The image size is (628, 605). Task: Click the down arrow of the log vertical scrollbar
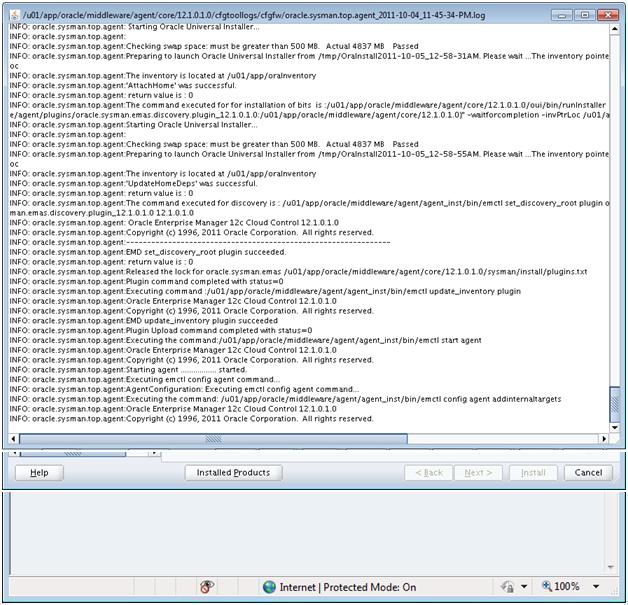614,428
